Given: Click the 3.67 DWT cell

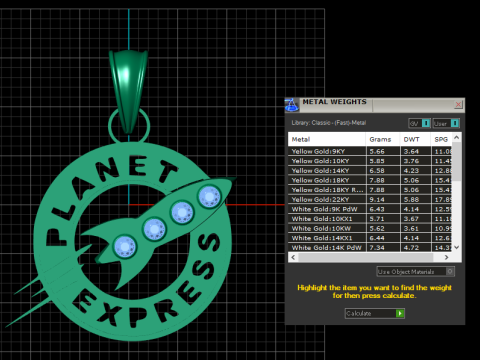Looking at the screenshot, I should (x=415, y=219).
